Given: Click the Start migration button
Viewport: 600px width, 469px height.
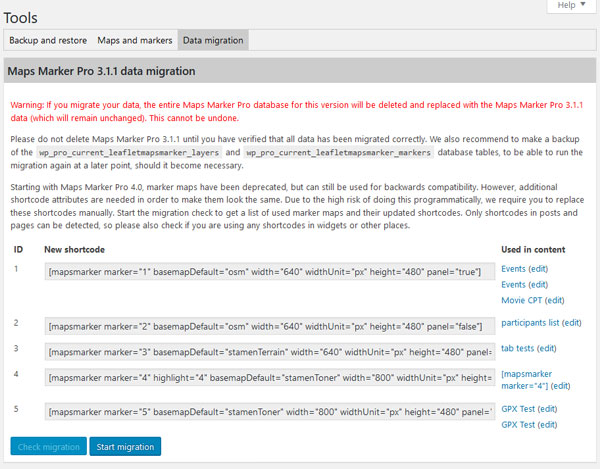Looking at the screenshot, I should (125, 446).
